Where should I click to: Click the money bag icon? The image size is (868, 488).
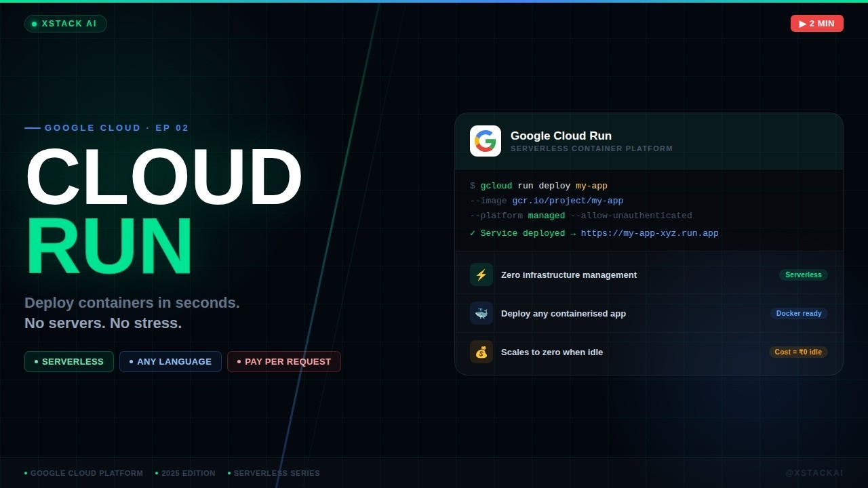[x=481, y=352]
